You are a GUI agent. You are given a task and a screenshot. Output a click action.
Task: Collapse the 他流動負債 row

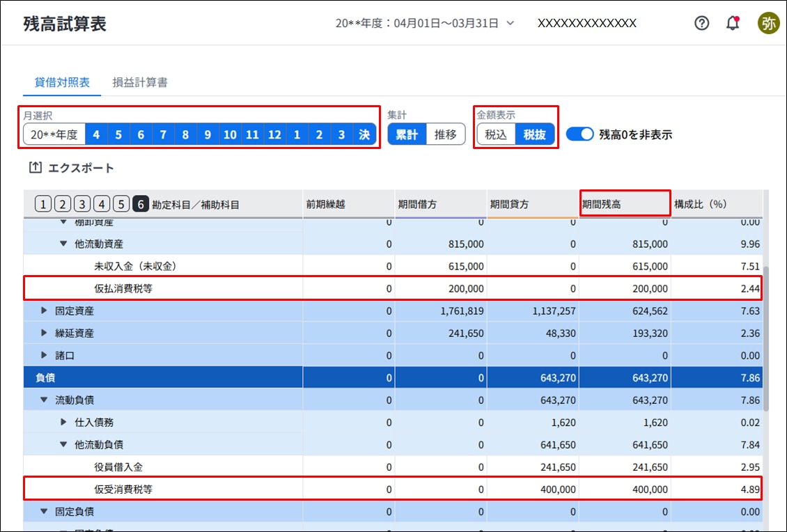[63, 445]
